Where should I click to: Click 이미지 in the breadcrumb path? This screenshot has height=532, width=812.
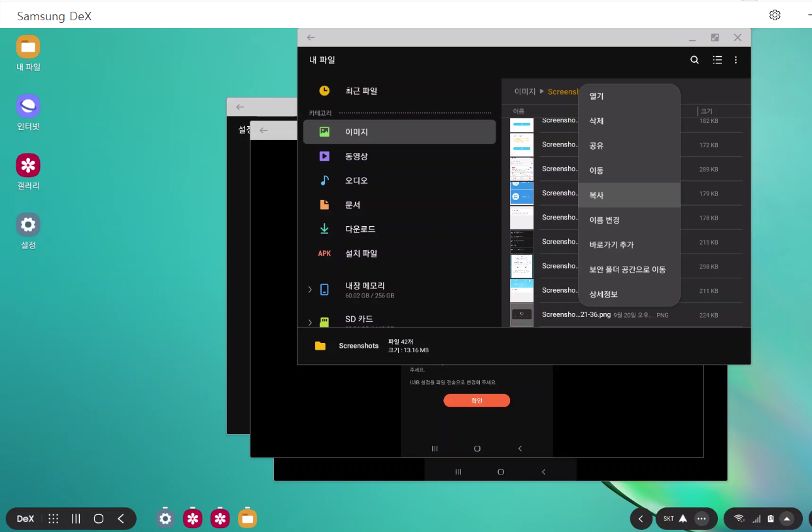pos(525,91)
